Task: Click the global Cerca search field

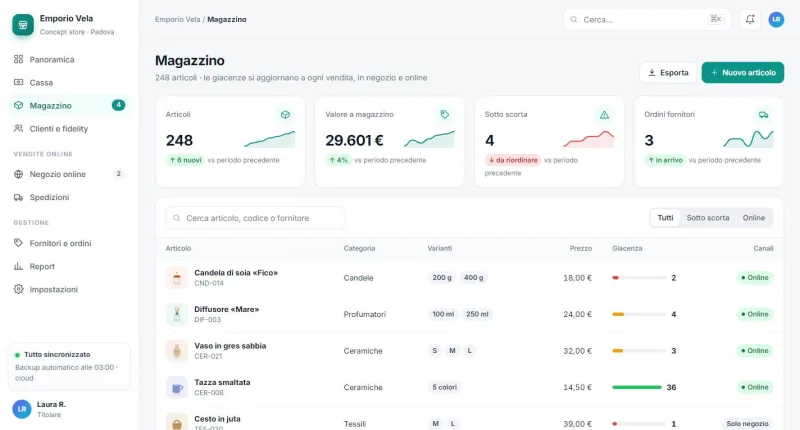Action: click(647, 19)
